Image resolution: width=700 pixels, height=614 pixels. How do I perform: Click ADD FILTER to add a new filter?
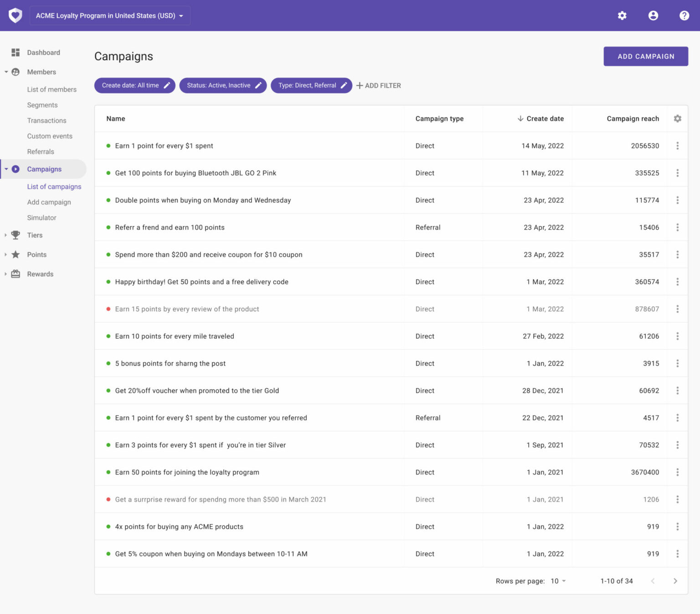[x=378, y=85]
